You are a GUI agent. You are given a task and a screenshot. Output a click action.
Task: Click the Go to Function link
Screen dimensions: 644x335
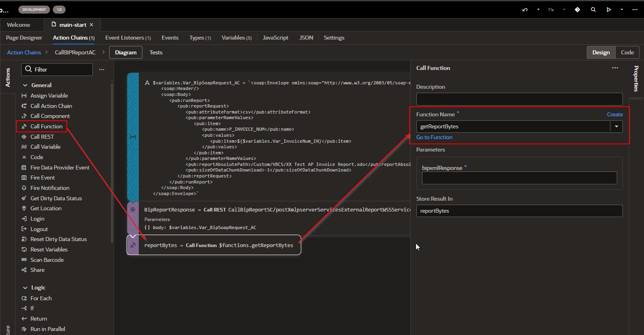pos(434,137)
